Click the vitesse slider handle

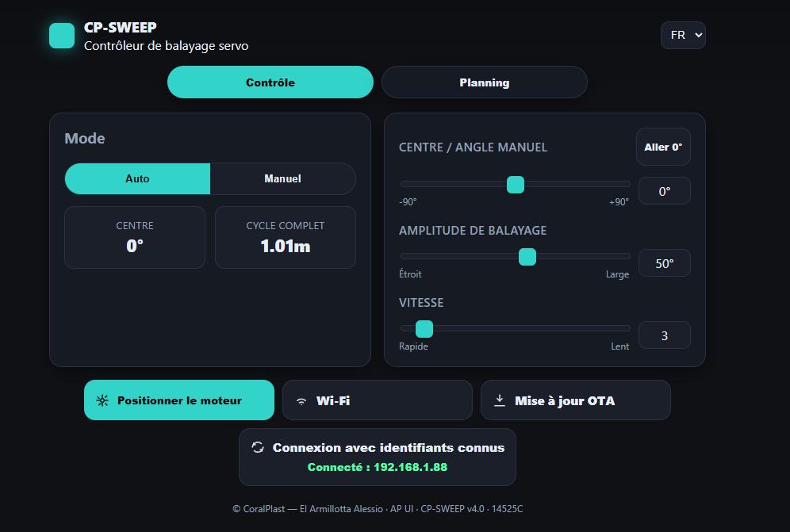424,329
